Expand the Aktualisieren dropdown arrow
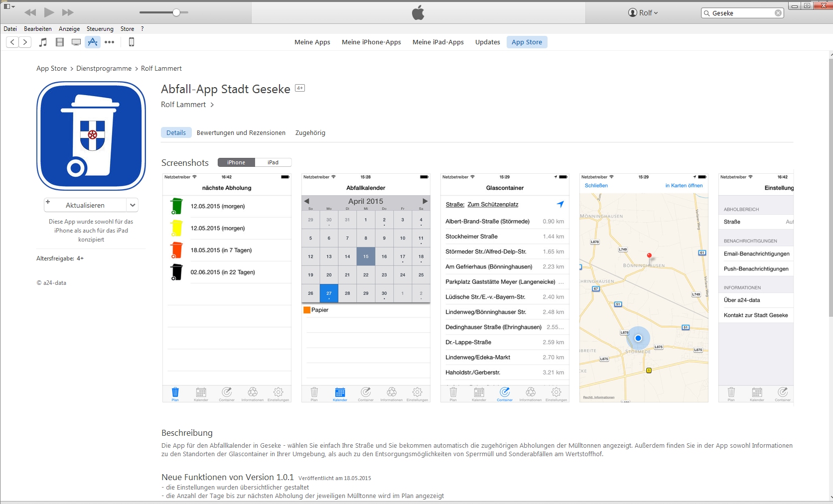 pos(133,205)
